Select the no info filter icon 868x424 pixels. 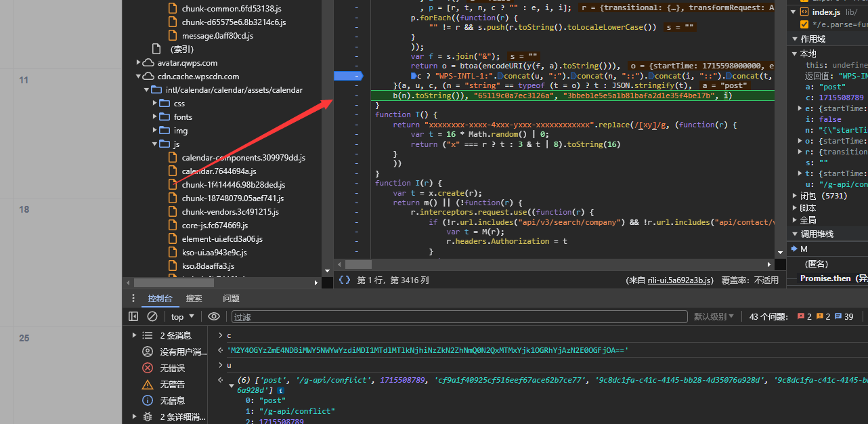[x=147, y=400]
